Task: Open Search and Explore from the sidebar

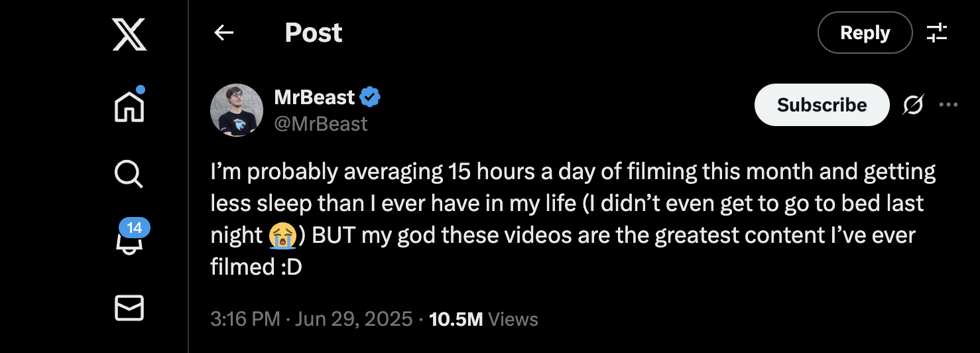Action: [129, 174]
